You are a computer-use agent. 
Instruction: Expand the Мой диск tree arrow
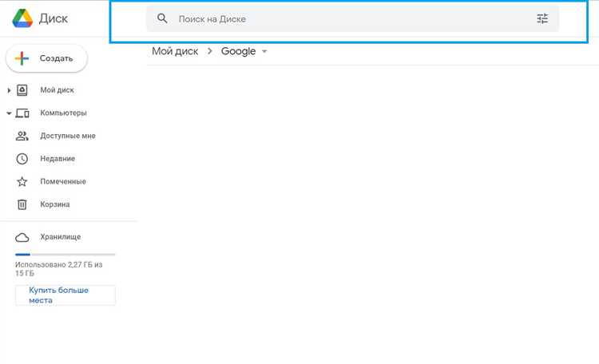coord(9,90)
